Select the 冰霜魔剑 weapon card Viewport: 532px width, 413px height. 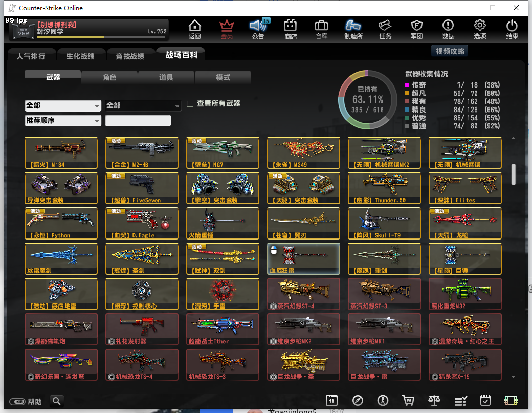pos(61,258)
